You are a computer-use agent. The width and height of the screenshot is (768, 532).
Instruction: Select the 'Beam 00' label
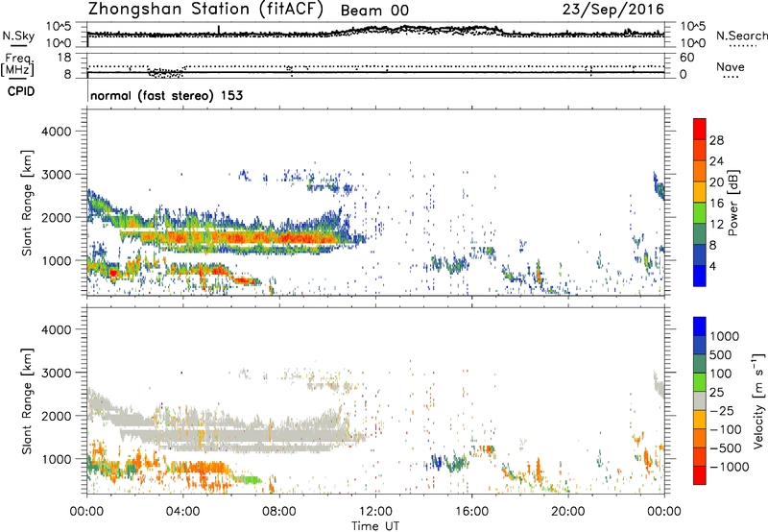click(x=374, y=11)
